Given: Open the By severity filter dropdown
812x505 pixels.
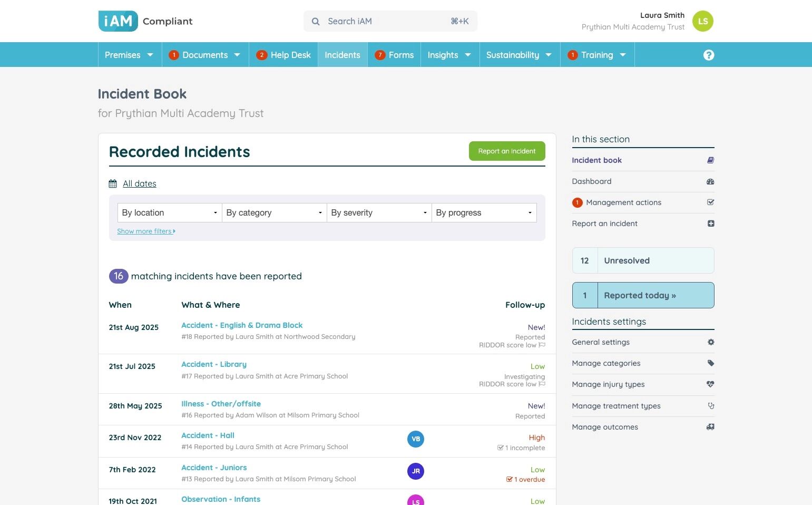Looking at the screenshot, I should [379, 212].
